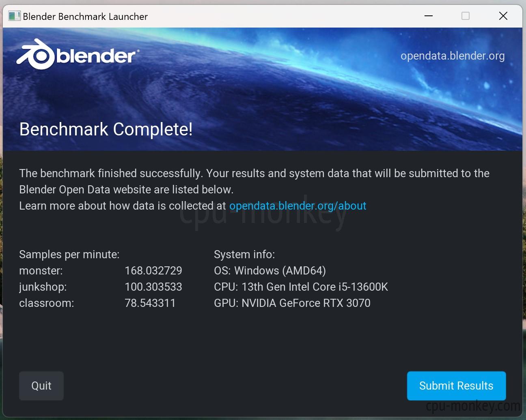
Task: Click the CPU Intel Core i5-13600K line
Action: click(301, 287)
